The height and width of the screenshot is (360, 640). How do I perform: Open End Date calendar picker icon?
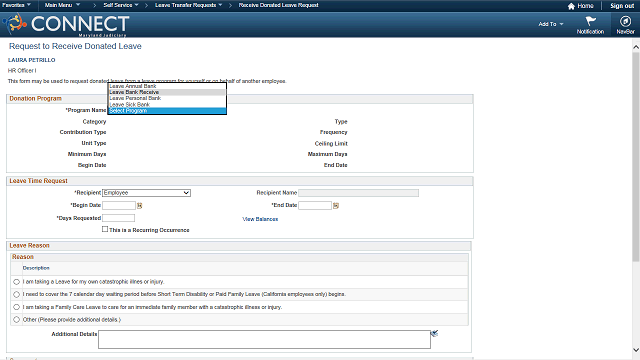click(x=336, y=206)
